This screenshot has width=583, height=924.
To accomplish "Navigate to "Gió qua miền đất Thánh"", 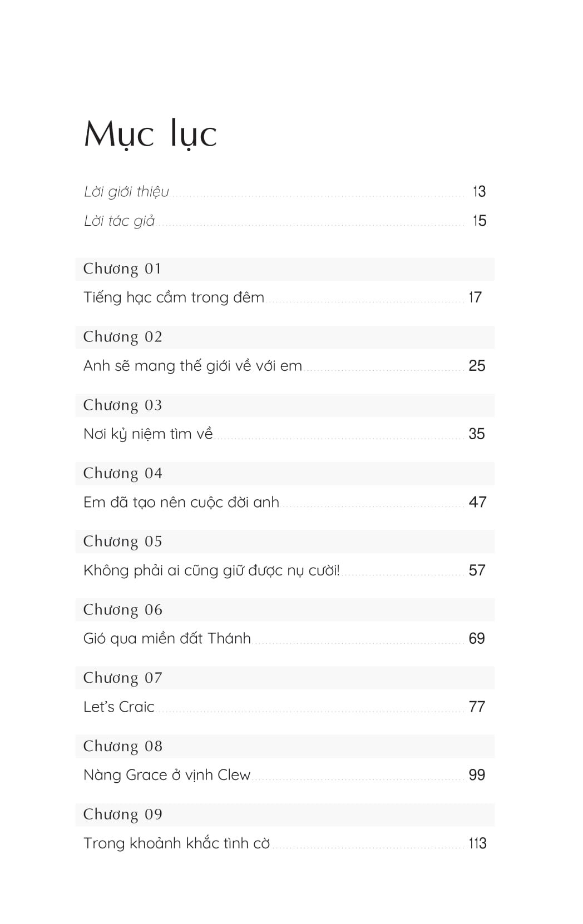I will [x=167, y=639].
